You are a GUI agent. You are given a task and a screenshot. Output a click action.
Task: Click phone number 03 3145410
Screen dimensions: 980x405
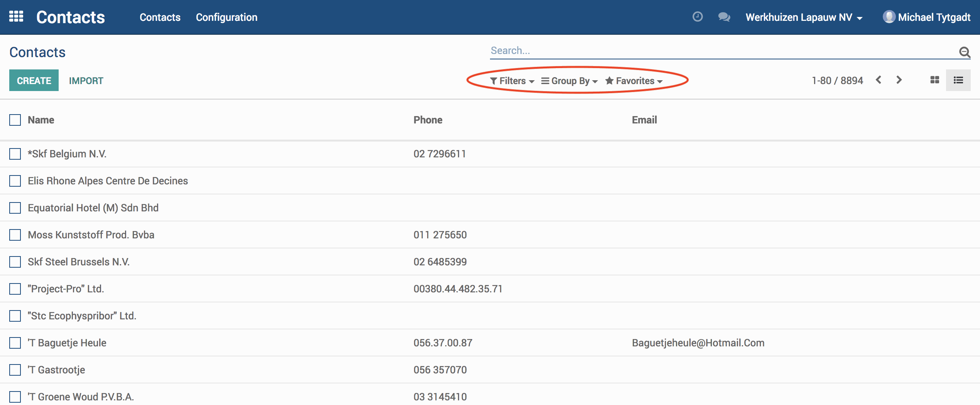(x=440, y=397)
